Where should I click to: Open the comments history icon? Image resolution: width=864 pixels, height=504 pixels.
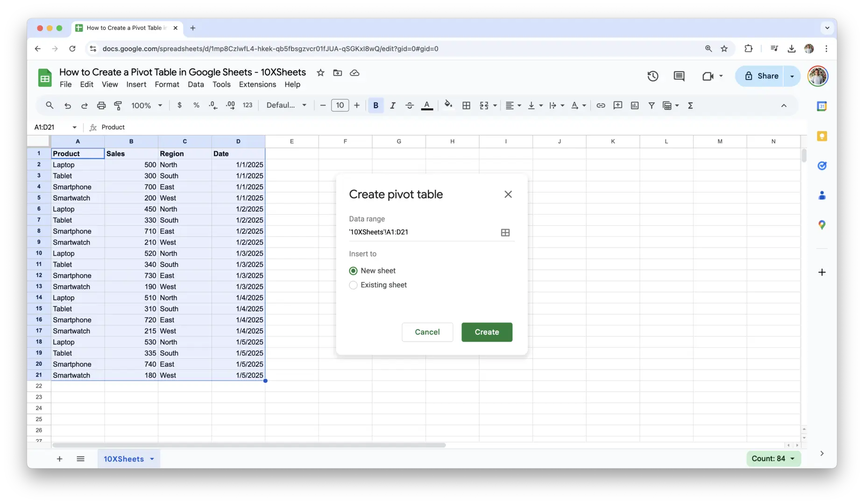coord(679,76)
